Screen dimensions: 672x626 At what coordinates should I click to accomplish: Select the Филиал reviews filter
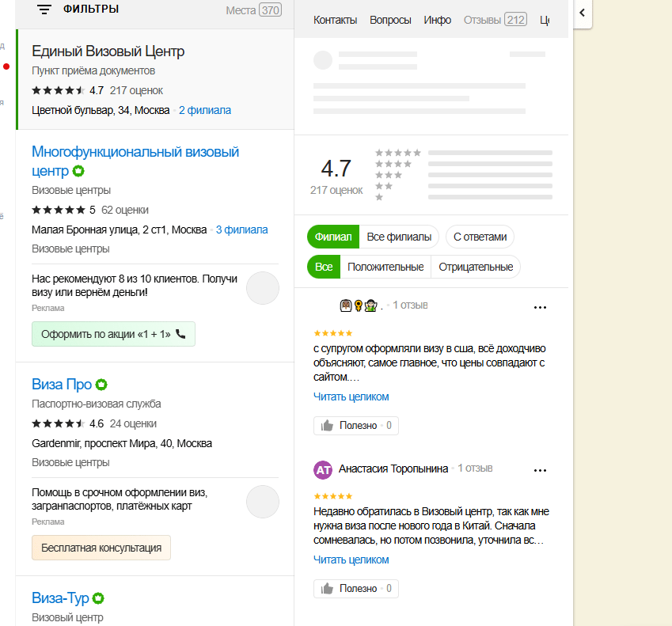(332, 237)
